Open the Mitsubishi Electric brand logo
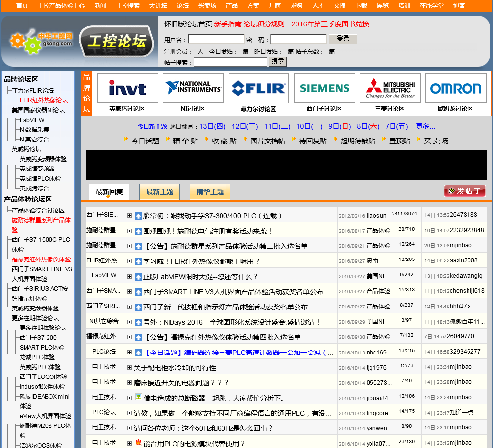493x448 pixels. tap(390, 88)
